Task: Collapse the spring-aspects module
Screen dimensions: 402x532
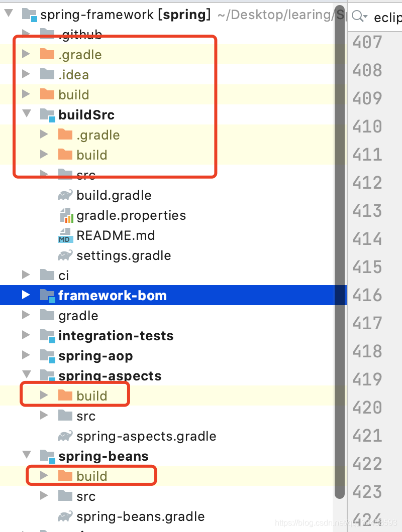Action: [x=27, y=374]
